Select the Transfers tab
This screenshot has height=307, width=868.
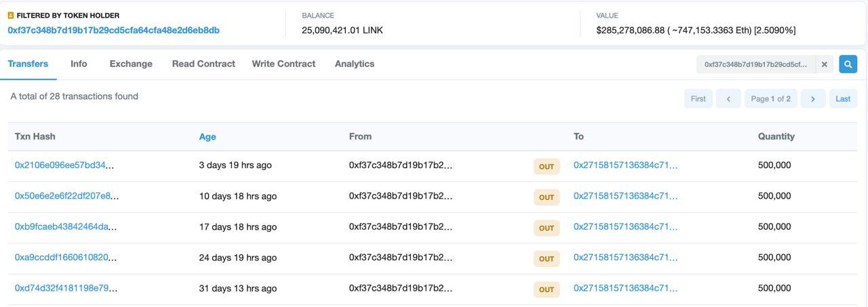[28, 64]
